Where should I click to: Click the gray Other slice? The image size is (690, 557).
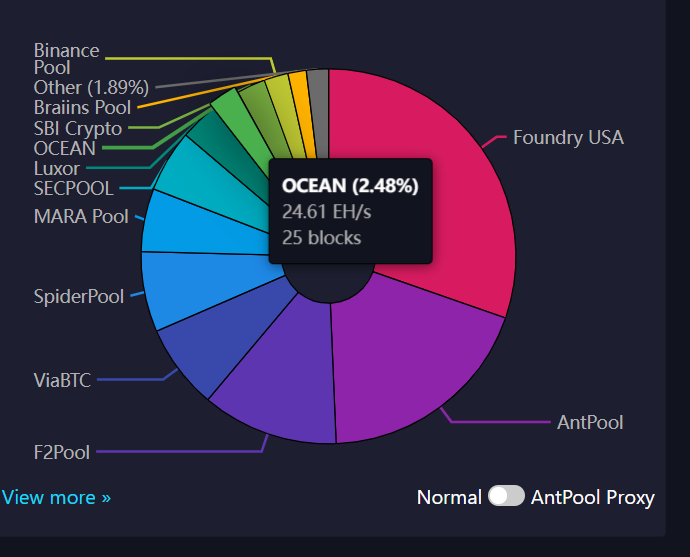pyautogui.click(x=319, y=110)
